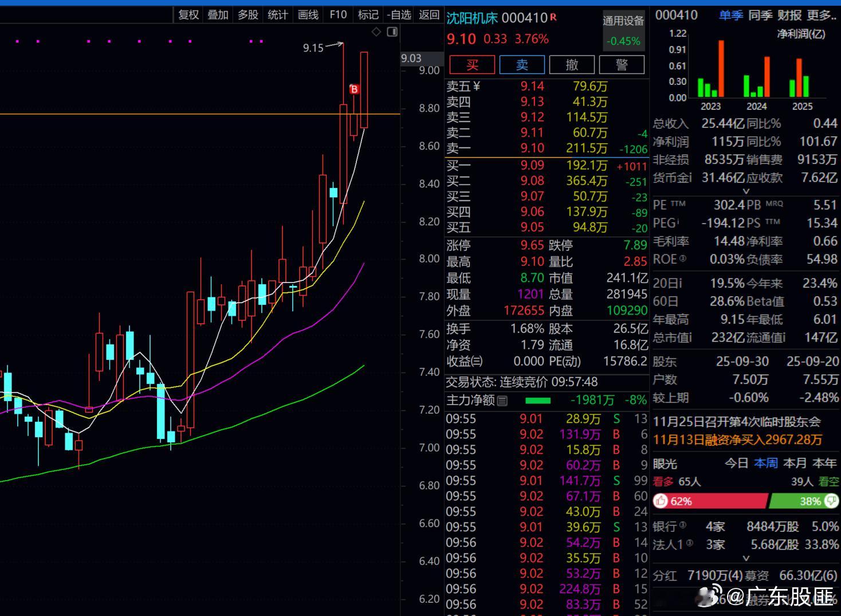841x616 pixels.
Task: Open the 11月25日召开第4次临时股东会 notice
Action: (x=737, y=422)
